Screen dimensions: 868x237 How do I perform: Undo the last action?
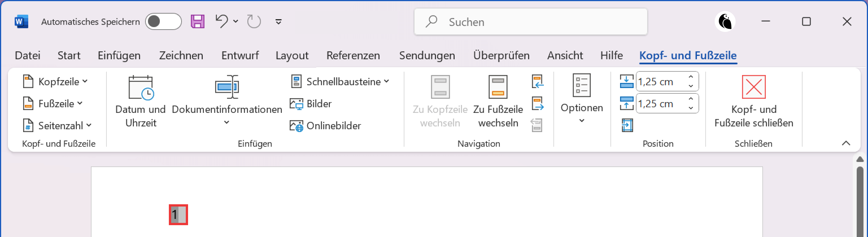[222, 21]
